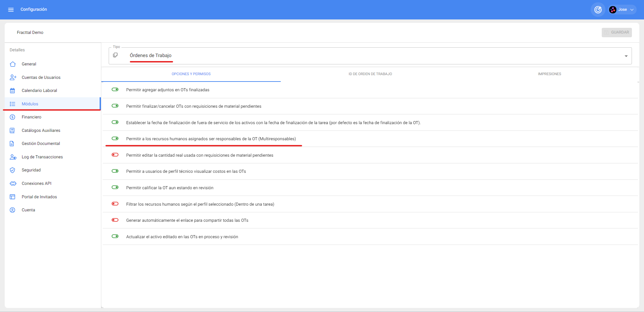The width and height of the screenshot is (644, 312).
Task: Select the Calendario Laboral calendar icon
Action: tap(13, 91)
